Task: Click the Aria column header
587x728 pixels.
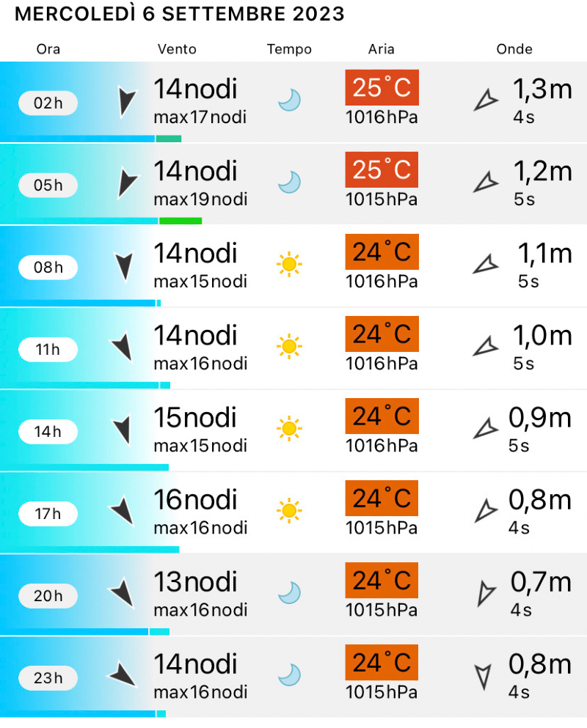Action: point(382,49)
